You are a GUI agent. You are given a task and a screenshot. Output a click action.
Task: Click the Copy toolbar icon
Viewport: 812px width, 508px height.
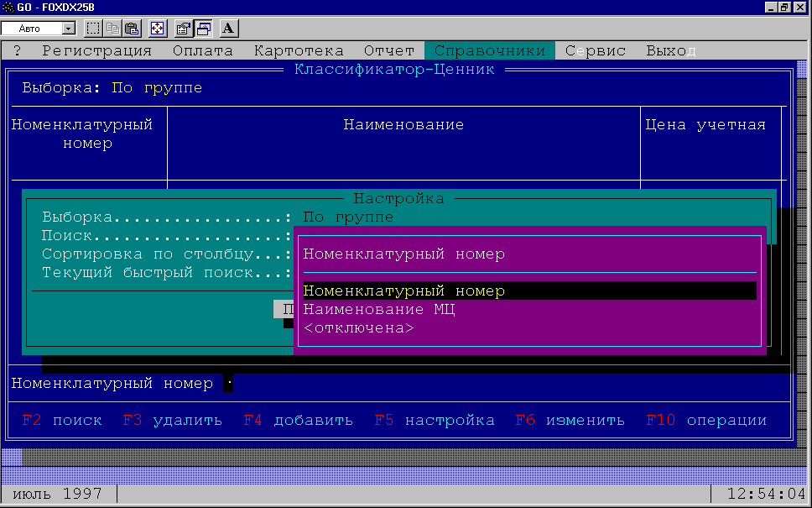112,28
